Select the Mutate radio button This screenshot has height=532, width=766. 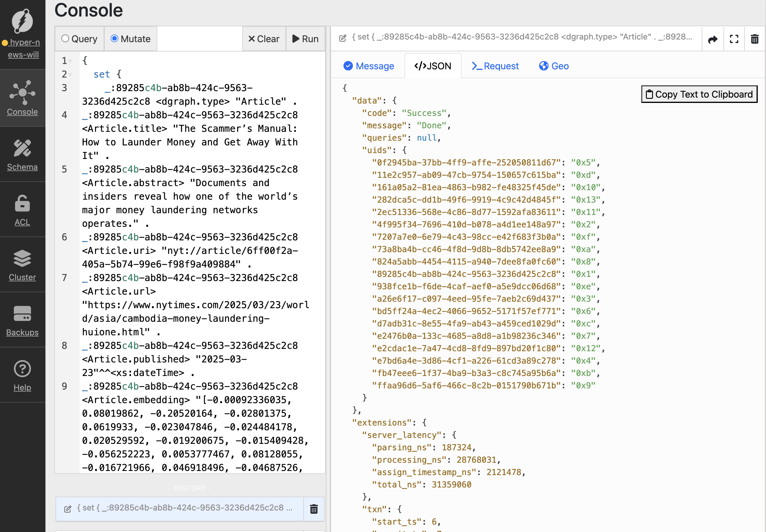[115, 39]
